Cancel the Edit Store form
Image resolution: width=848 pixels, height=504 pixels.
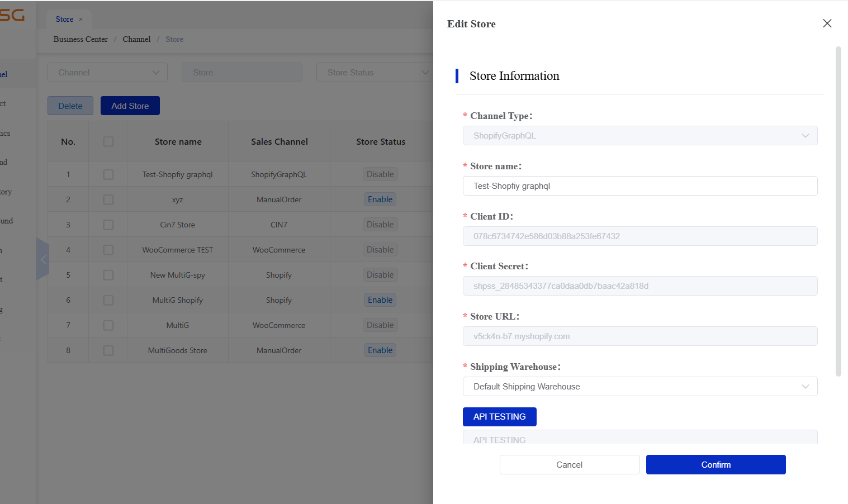[x=570, y=465]
